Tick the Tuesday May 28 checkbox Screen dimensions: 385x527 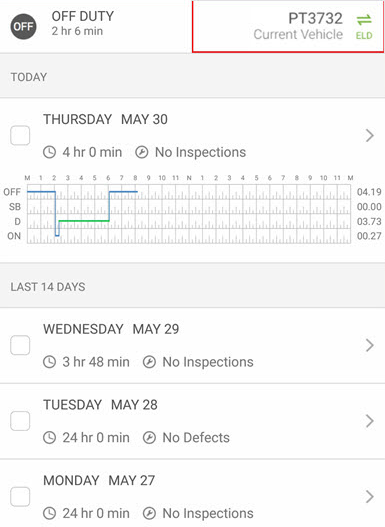pyautogui.click(x=20, y=421)
